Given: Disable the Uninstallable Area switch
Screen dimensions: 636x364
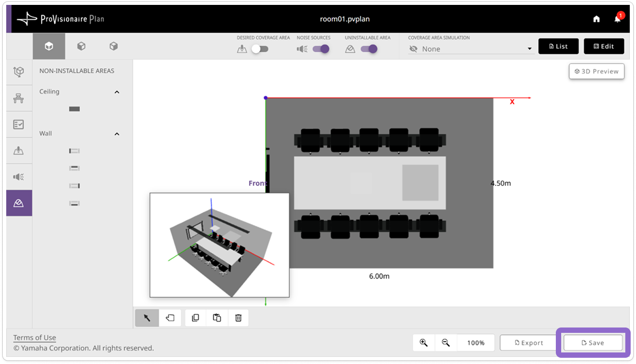Looking at the screenshot, I should [x=369, y=49].
